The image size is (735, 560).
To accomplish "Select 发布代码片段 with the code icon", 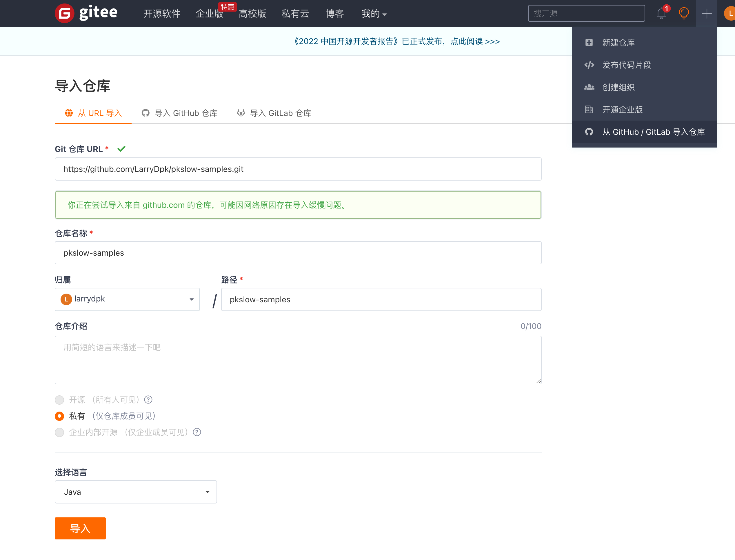I will pyautogui.click(x=627, y=65).
